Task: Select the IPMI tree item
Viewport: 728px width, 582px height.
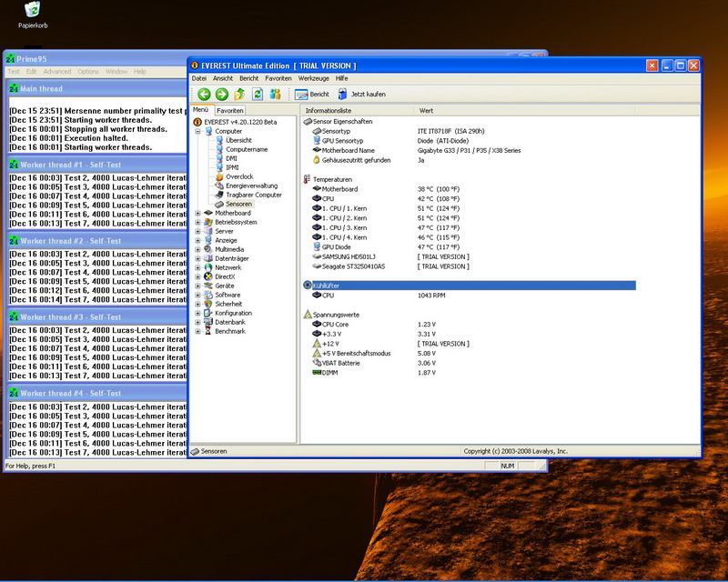Action: coord(232,167)
